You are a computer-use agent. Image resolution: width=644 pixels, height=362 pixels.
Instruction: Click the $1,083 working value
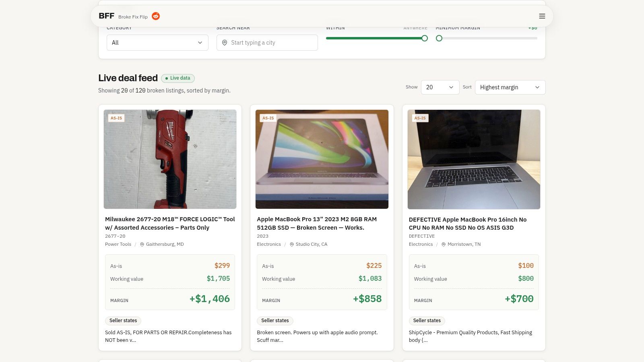[370, 278]
